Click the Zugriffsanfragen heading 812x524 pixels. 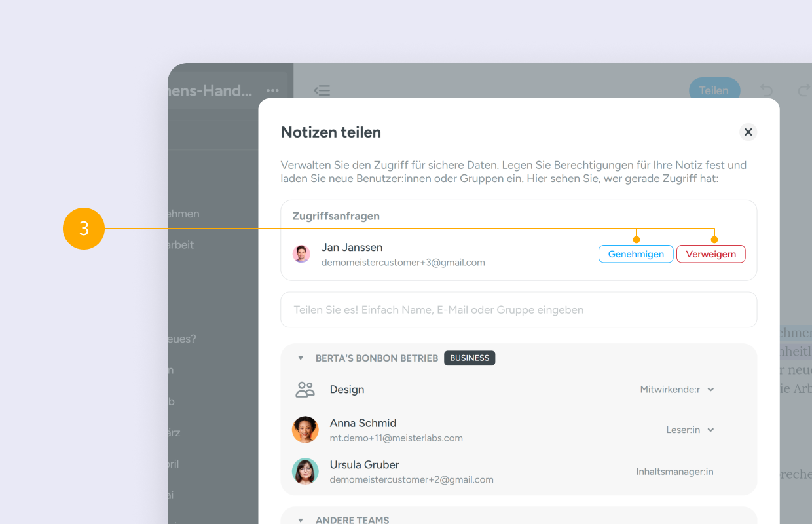coord(336,216)
